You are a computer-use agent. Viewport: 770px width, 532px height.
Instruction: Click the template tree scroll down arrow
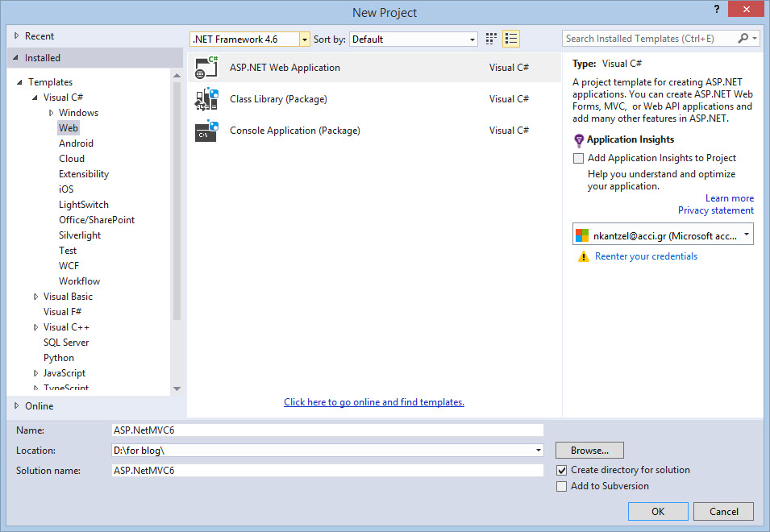pyautogui.click(x=177, y=389)
